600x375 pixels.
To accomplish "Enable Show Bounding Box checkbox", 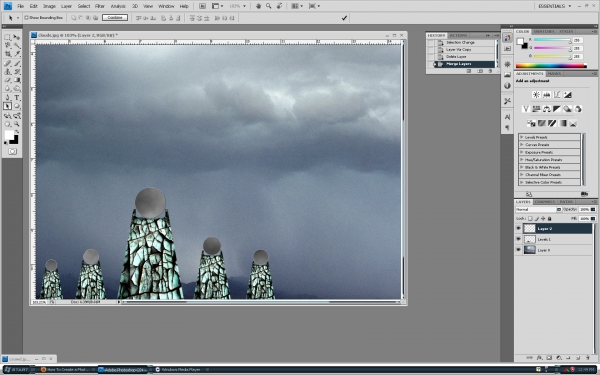I will coord(26,18).
